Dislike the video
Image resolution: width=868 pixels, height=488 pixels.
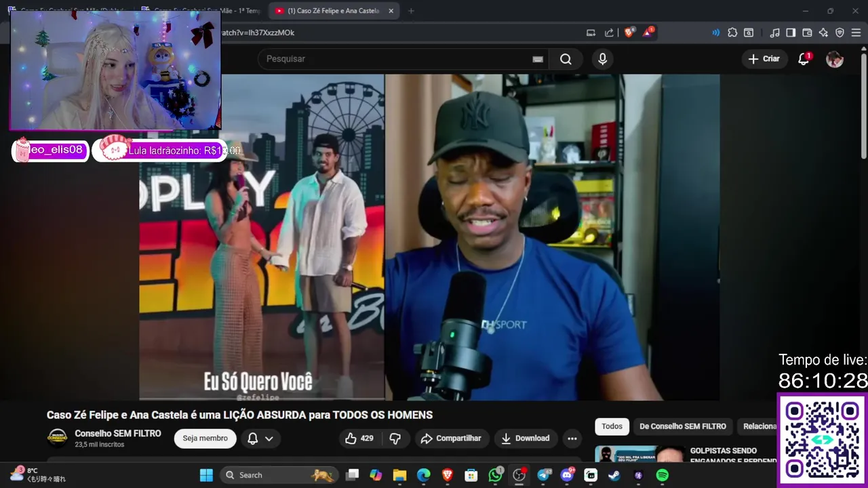pos(395,439)
